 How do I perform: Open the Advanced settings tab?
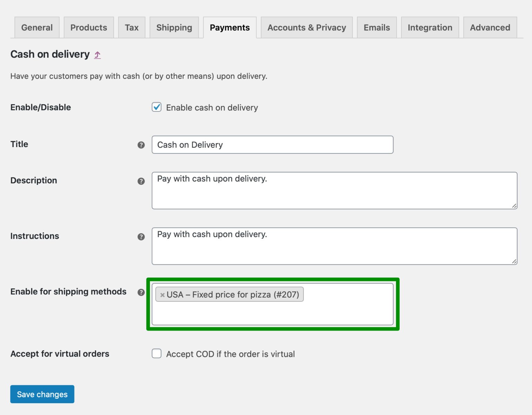(490, 27)
